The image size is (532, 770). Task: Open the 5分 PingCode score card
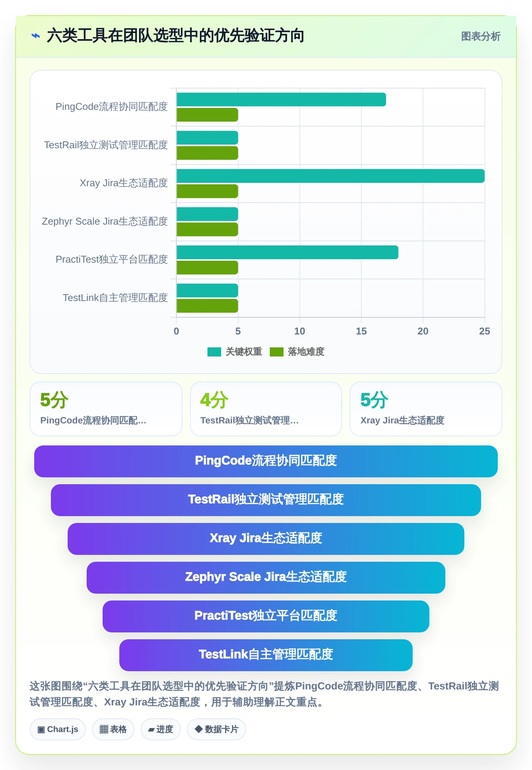point(106,409)
